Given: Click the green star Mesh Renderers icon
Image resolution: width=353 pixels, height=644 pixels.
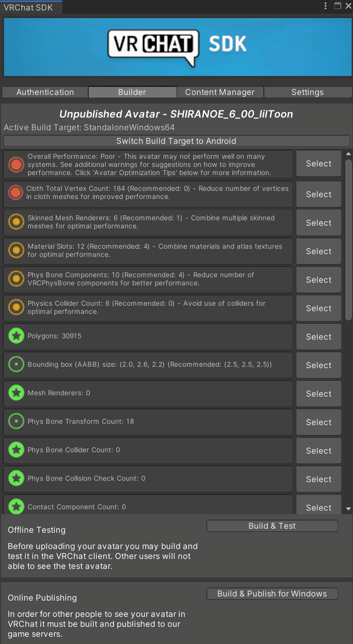Looking at the screenshot, I should (x=16, y=393).
